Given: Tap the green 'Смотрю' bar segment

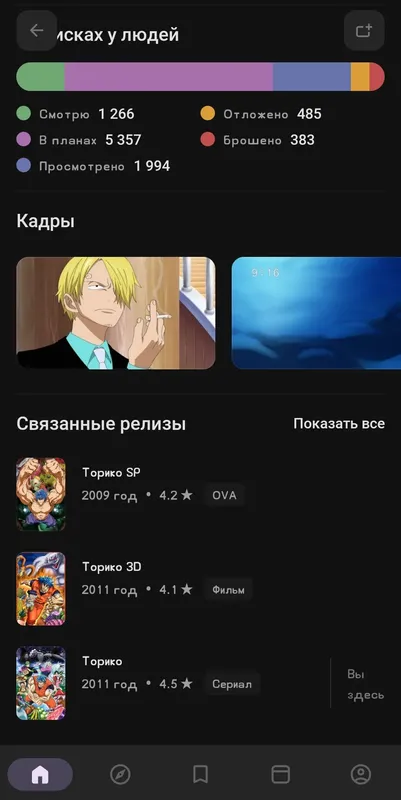Looking at the screenshot, I should [x=41, y=77].
